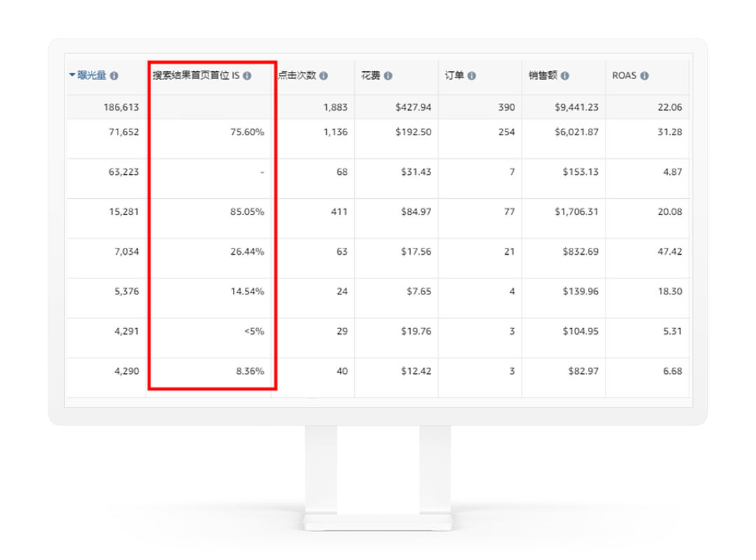
Task: Click the info icon beside 搜索结果首页首位 IS
Action: 247,76
